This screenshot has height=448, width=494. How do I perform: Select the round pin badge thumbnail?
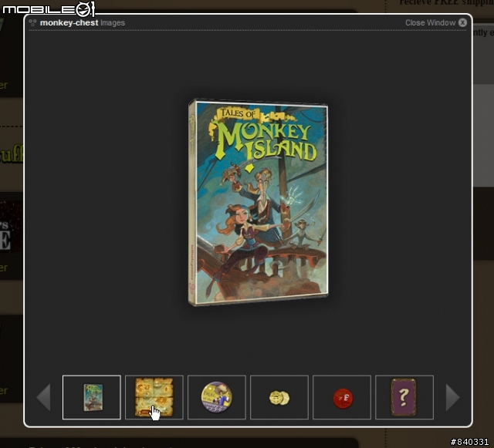tap(217, 397)
